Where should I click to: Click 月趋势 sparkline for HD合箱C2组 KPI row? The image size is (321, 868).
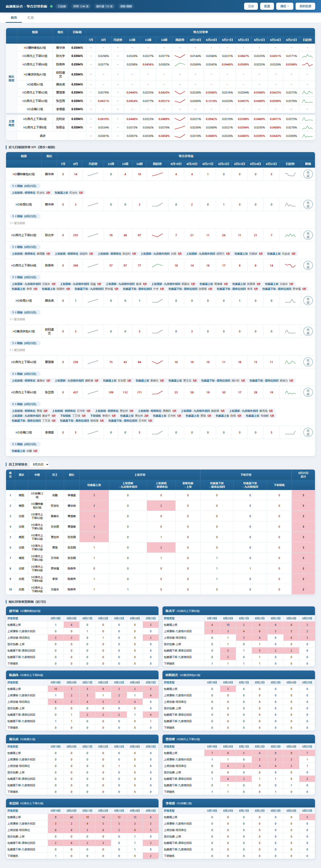coord(93,432)
